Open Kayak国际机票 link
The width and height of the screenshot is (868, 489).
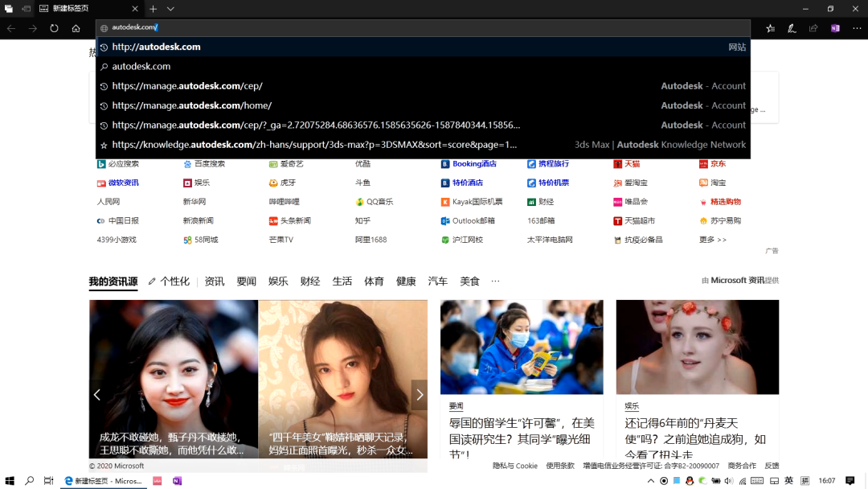click(472, 202)
